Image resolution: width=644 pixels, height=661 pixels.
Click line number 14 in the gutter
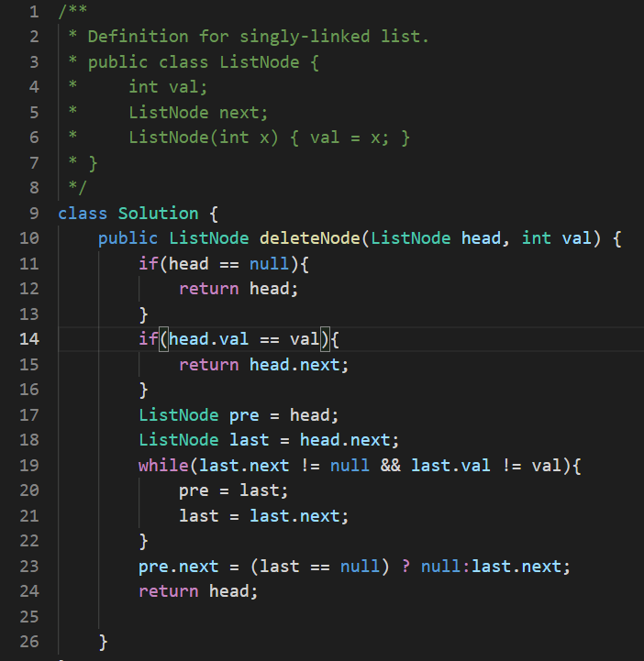[29, 339]
